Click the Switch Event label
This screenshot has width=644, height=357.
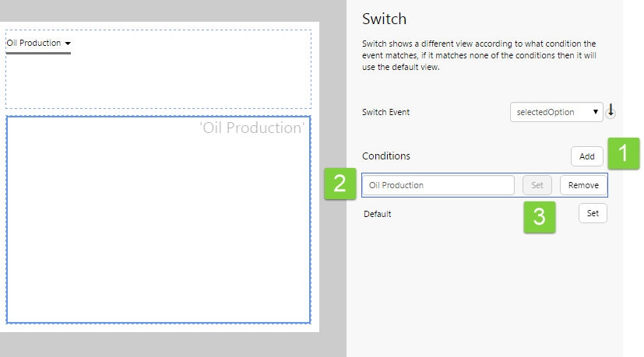[x=386, y=112]
